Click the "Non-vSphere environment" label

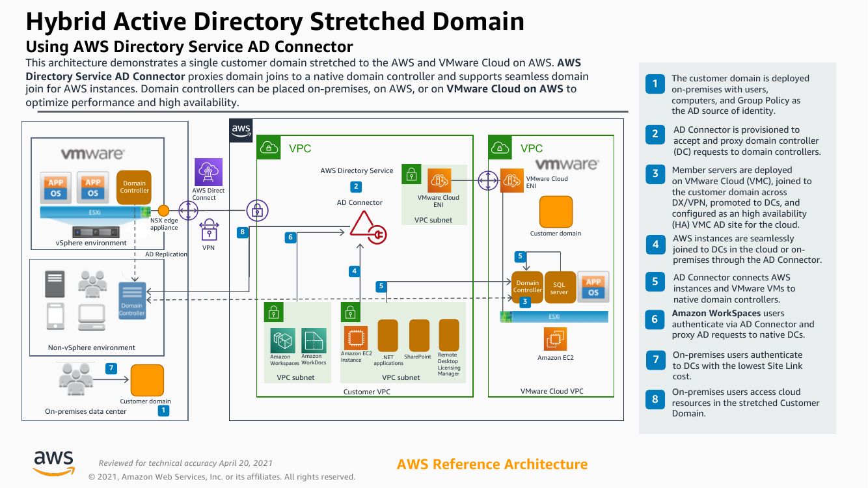tap(92, 347)
